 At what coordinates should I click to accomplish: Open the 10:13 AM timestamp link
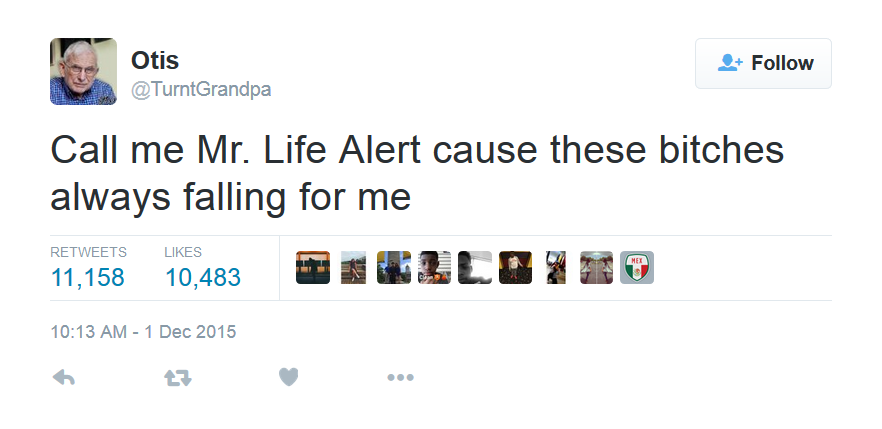[x=143, y=331]
